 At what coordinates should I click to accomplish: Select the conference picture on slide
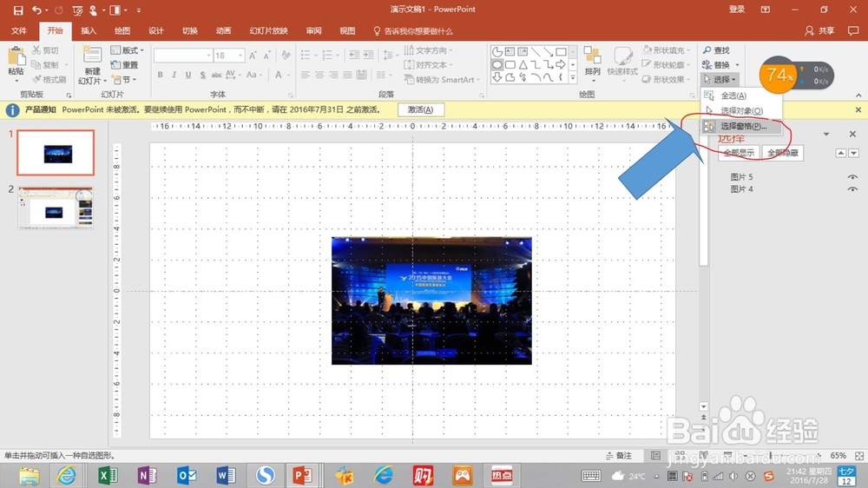coord(431,300)
